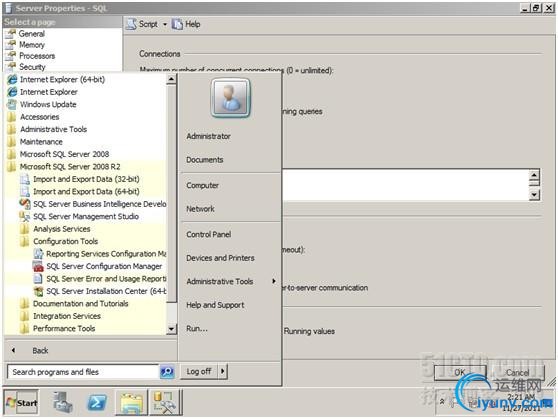This screenshot has width=558, height=419.
Task: Click the programs list scroll-up arrow
Action: 171,79
